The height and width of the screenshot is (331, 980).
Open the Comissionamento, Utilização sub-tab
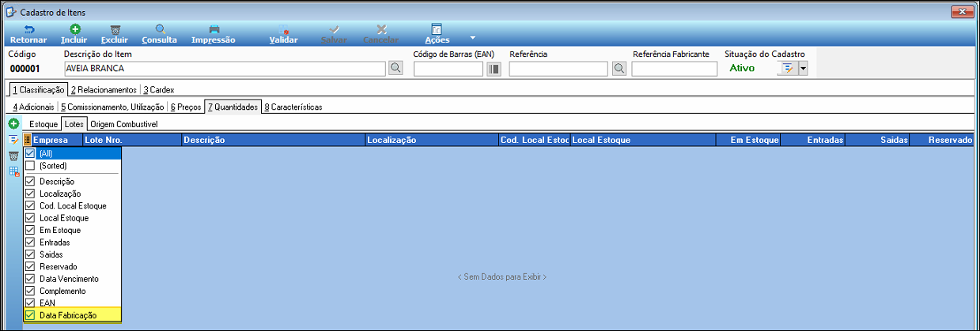click(x=112, y=107)
